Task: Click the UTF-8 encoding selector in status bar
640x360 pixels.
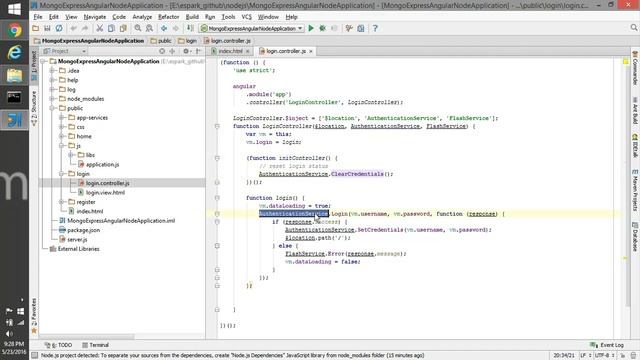Action: click(x=604, y=356)
